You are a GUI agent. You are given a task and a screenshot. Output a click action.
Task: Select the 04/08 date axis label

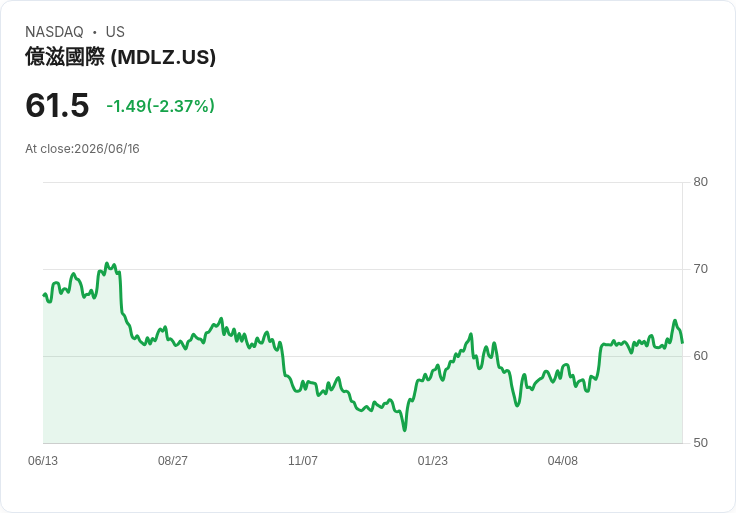(x=562, y=461)
